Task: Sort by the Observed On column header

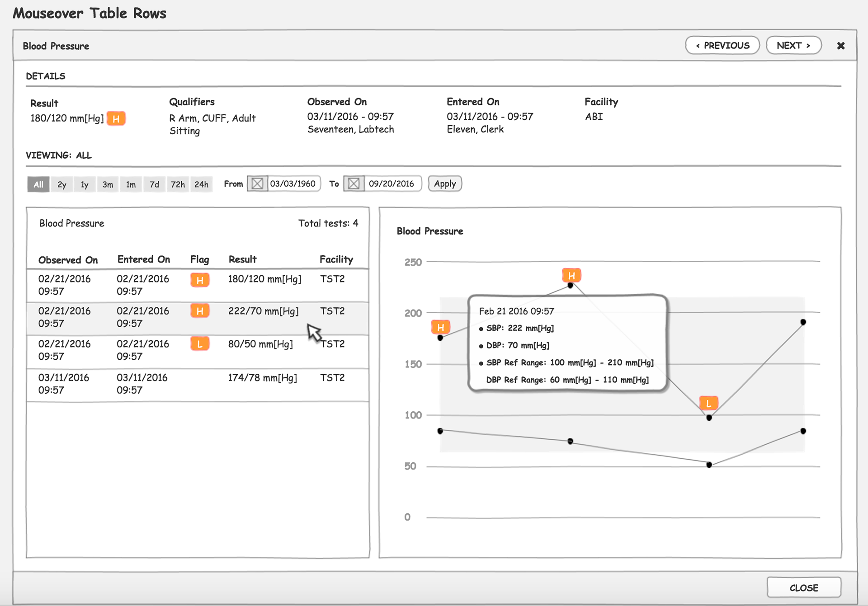Action: (x=68, y=260)
